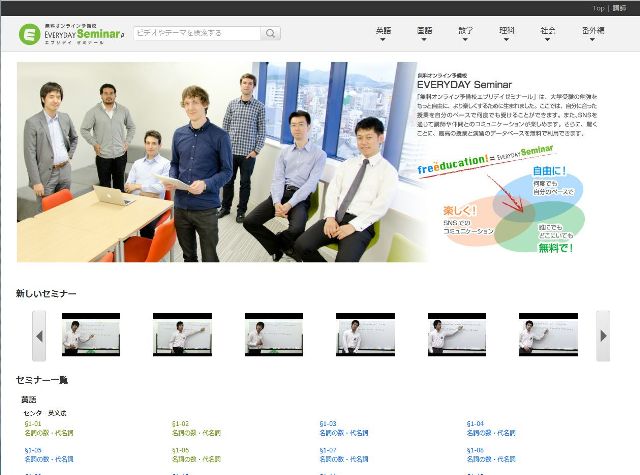Open the 講師 link in header bar
Viewport: 640px width, 475px height.
coord(619,8)
